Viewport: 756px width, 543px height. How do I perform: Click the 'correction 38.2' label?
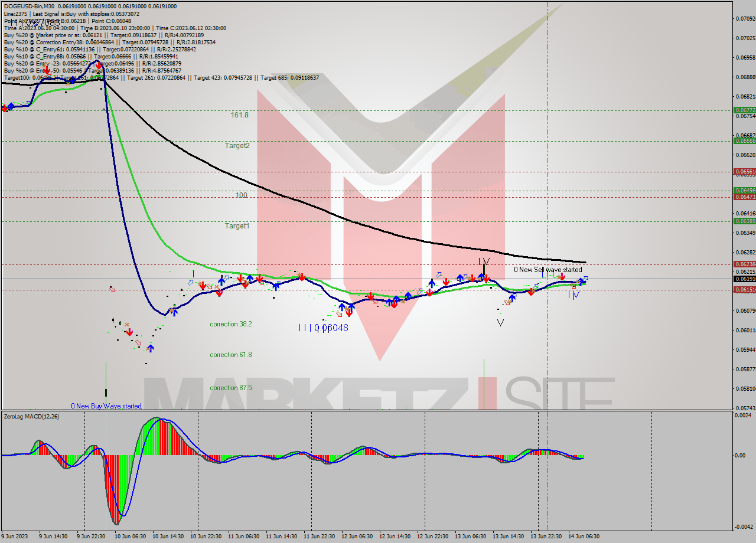pyautogui.click(x=231, y=324)
